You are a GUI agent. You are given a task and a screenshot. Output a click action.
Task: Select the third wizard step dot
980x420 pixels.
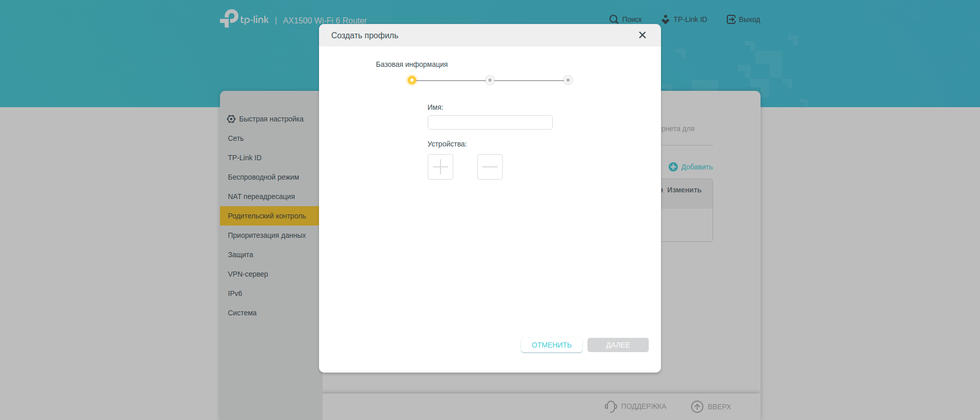point(568,80)
